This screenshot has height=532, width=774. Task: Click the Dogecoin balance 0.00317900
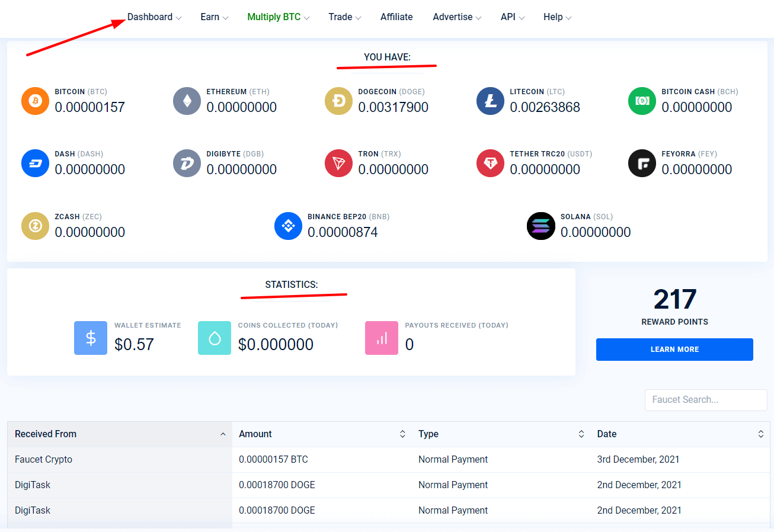[x=393, y=107]
